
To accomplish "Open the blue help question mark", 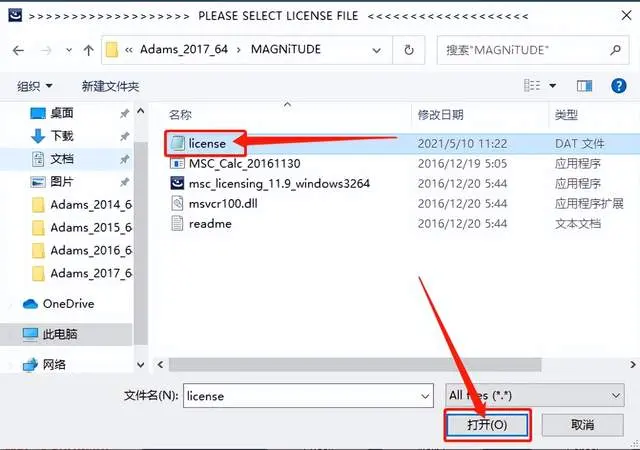I will coord(619,85).
